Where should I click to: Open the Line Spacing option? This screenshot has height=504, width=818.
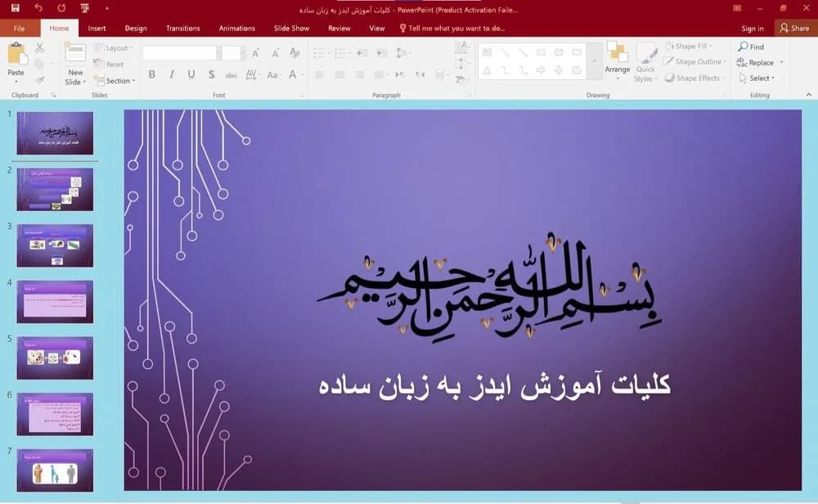[402, 52]
